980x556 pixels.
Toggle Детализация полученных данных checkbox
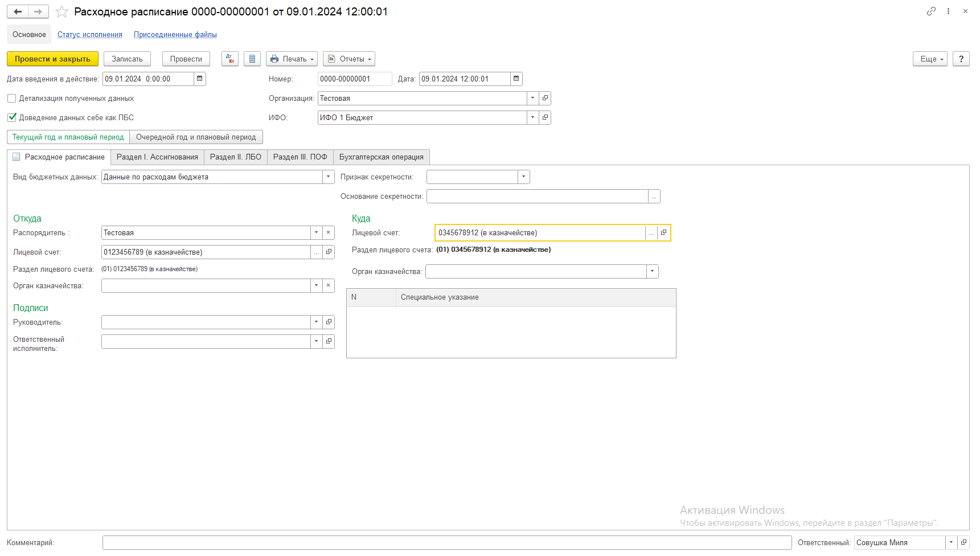point(11,99)
